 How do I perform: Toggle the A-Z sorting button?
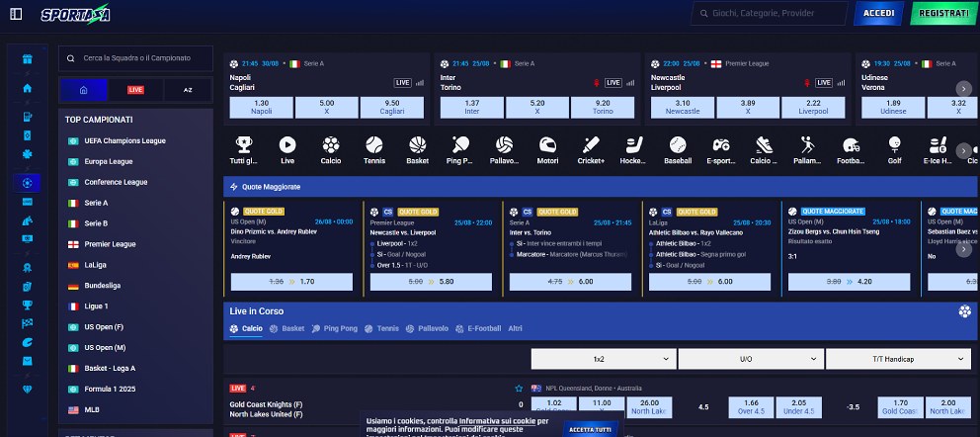(x=188, y=90)
